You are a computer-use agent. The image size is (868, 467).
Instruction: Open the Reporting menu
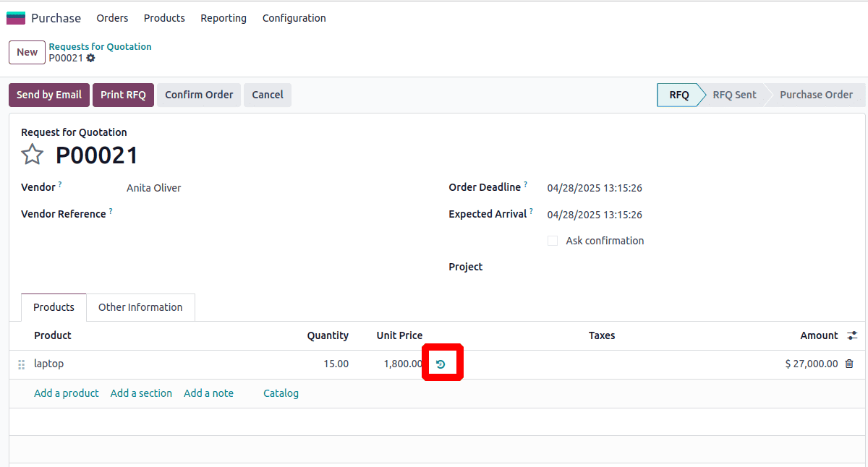tap(224, 18)
